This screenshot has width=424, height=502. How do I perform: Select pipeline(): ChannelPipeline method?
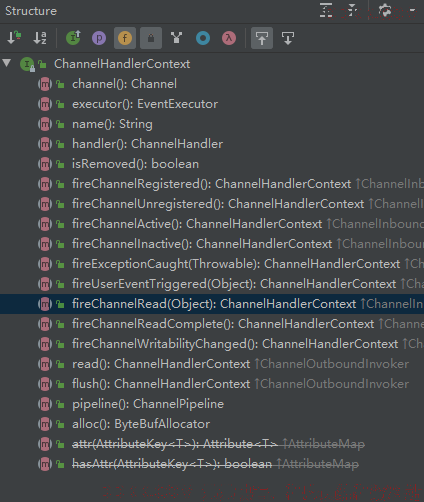coord(148,404)
